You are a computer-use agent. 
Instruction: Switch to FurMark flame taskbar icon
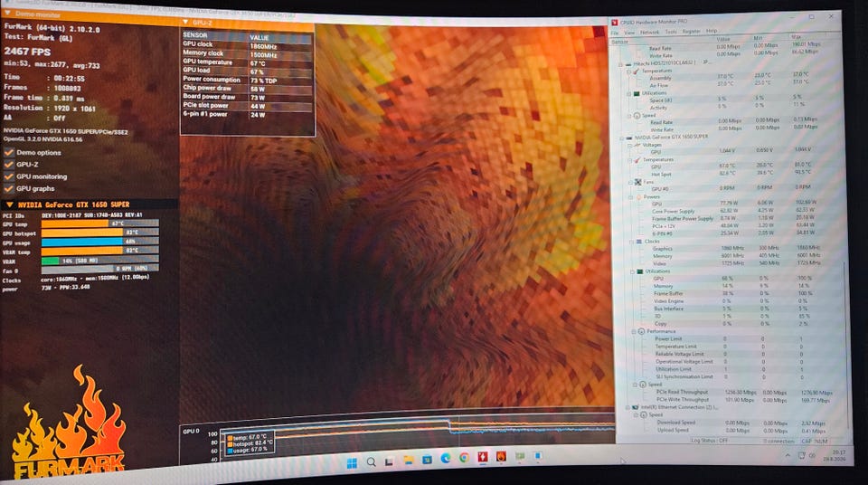point(501,456)
